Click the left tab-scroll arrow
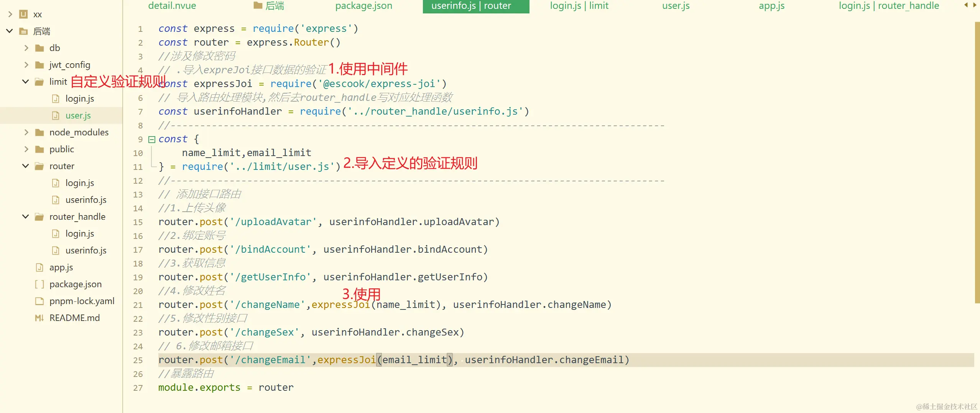 tap(967, 5)
